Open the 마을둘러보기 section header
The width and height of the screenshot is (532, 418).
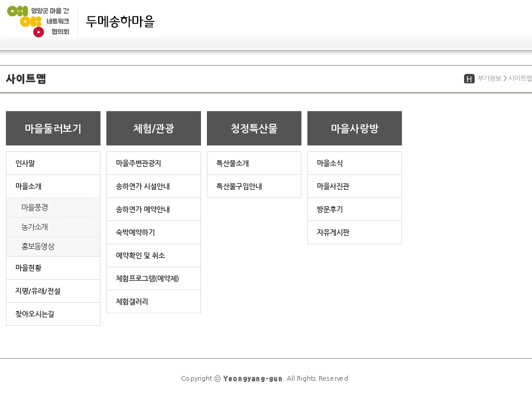(x=53, y=128)
